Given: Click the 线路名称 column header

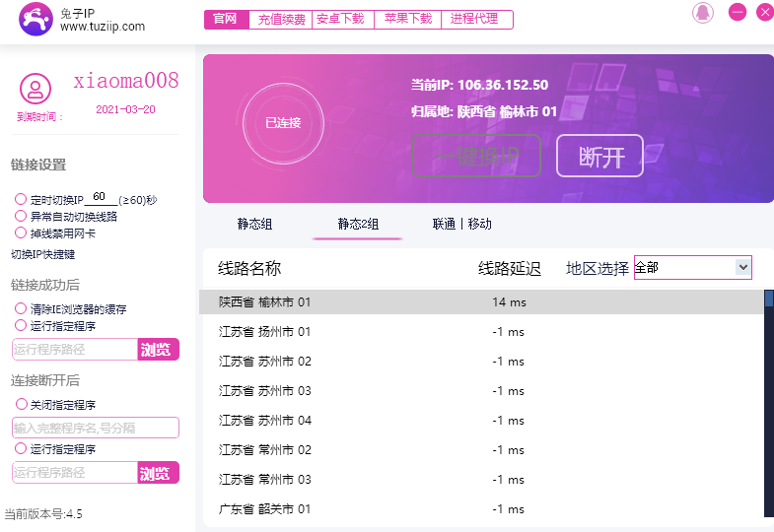Looking at the screenshot, I should [x=249, y=268].
